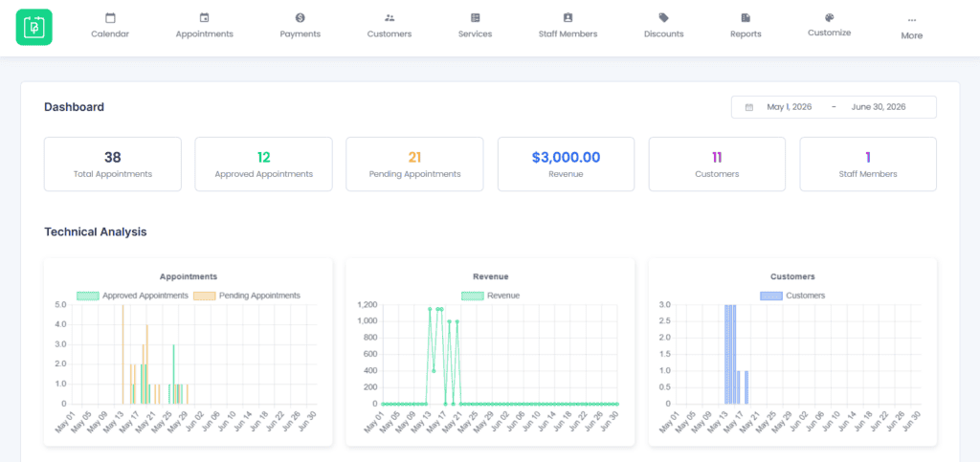Go to the Appointments menu label
The image size is (980, 462).
click(x=205, y=33)
